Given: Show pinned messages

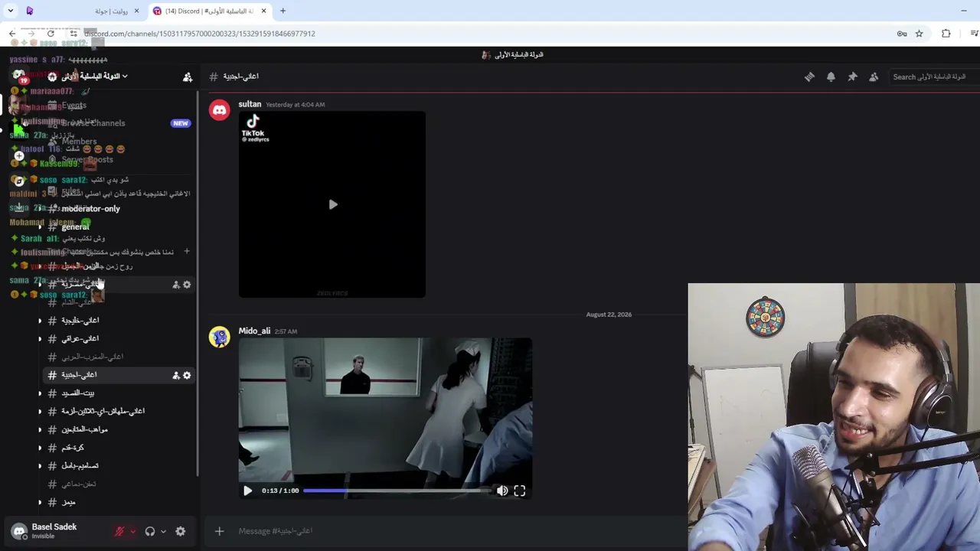Looking at the screenshot, I should click(x=852, y=77).
